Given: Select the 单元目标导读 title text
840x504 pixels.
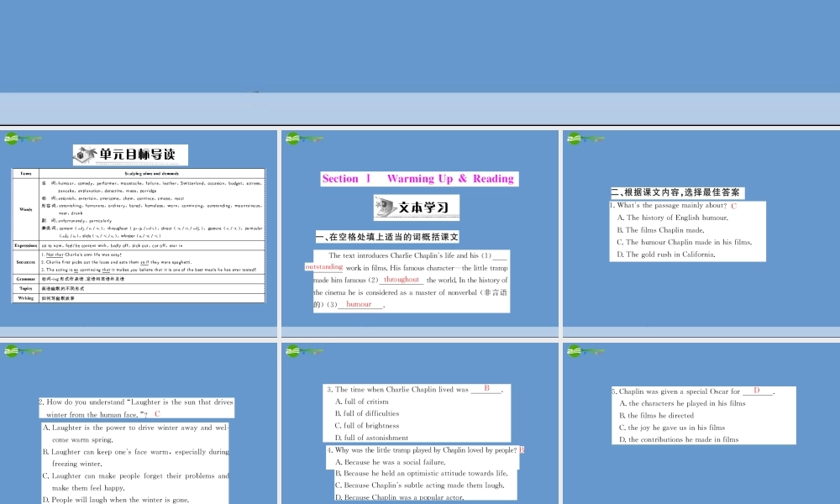Looking at the screenshot, I should tap(138, 155).
